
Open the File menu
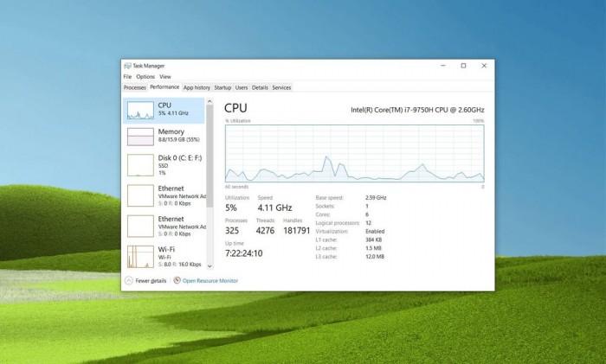[x=127, y=77]
